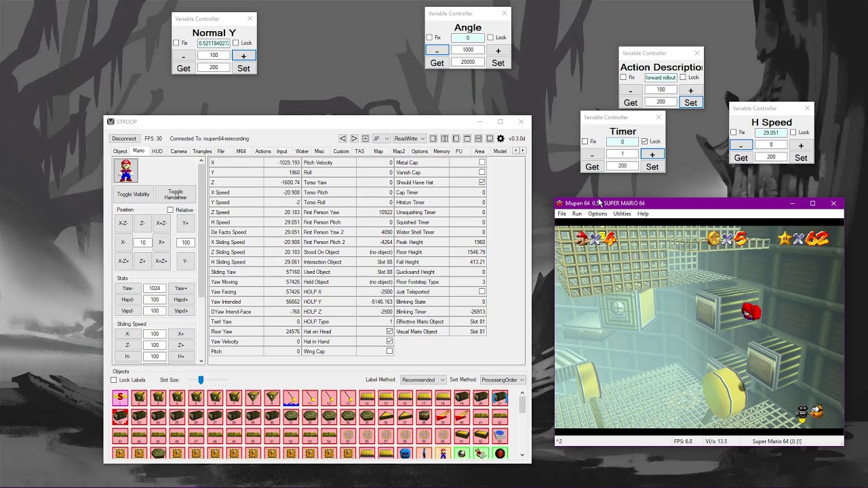This screenshot has height=488, width=868.
Task: Open the Options menu in Mupen 64
Action: point(597,213)
